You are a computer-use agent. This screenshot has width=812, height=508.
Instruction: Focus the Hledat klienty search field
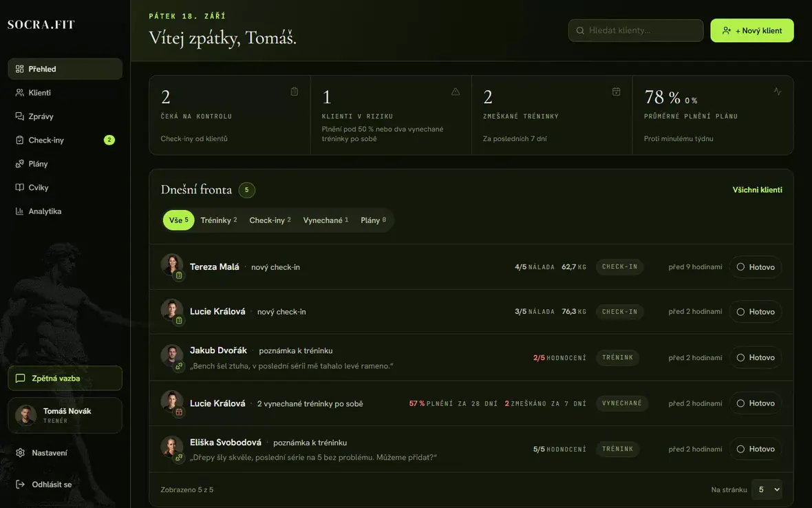pos(635,30)
